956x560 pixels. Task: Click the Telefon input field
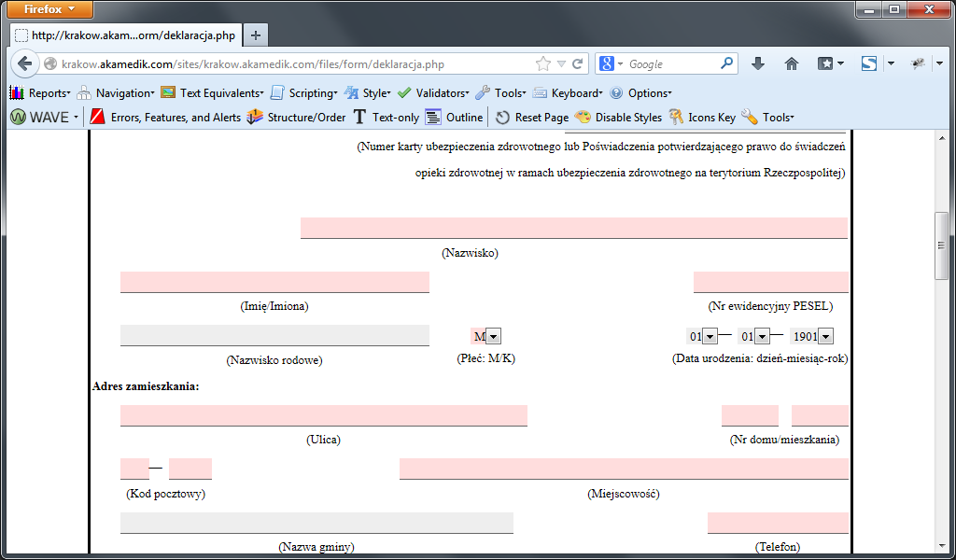778,523
